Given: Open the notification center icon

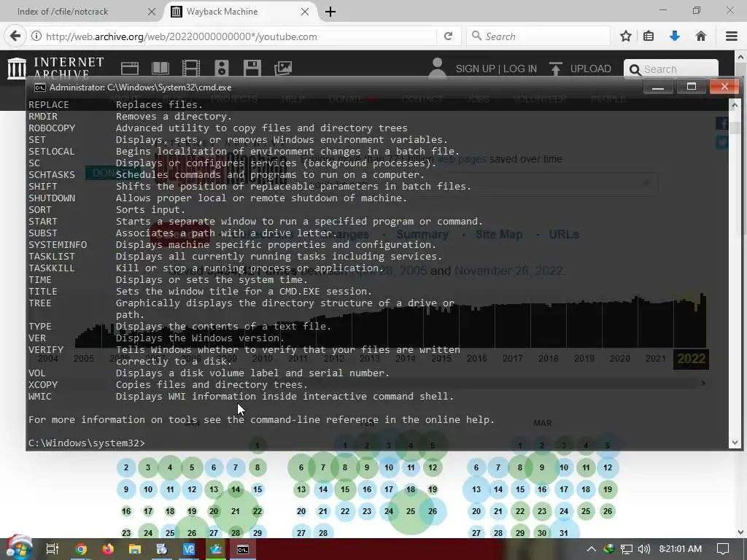Looking at the screenshot, I should (x=723, y=549).
